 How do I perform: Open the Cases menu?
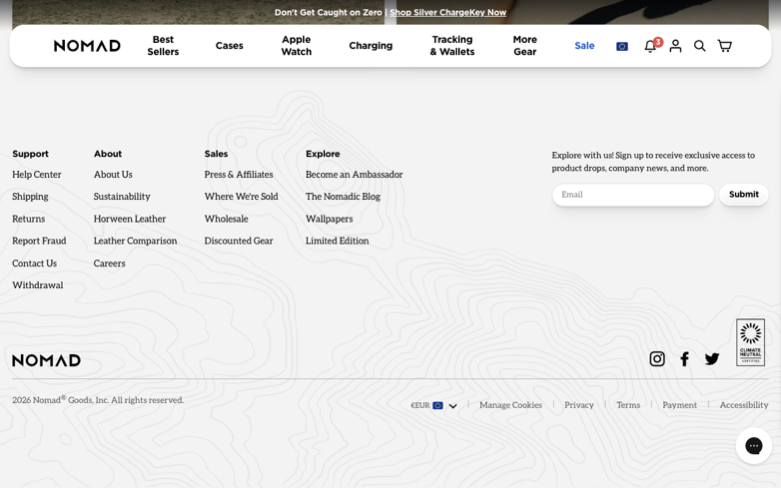point(229,45)
